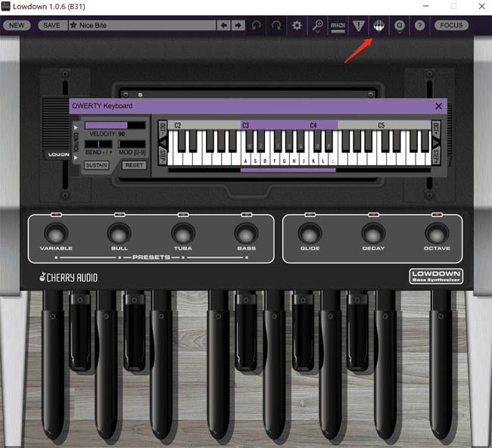Click the STEP- button

click(163, 154)
